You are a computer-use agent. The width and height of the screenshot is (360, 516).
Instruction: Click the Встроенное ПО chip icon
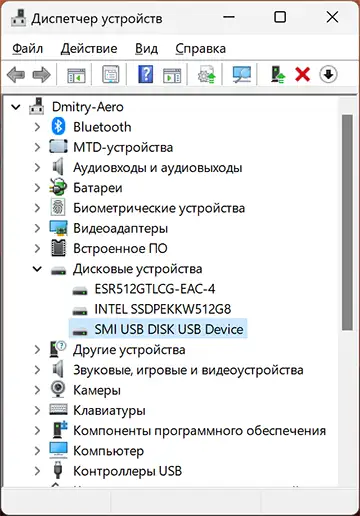point(58,248)
